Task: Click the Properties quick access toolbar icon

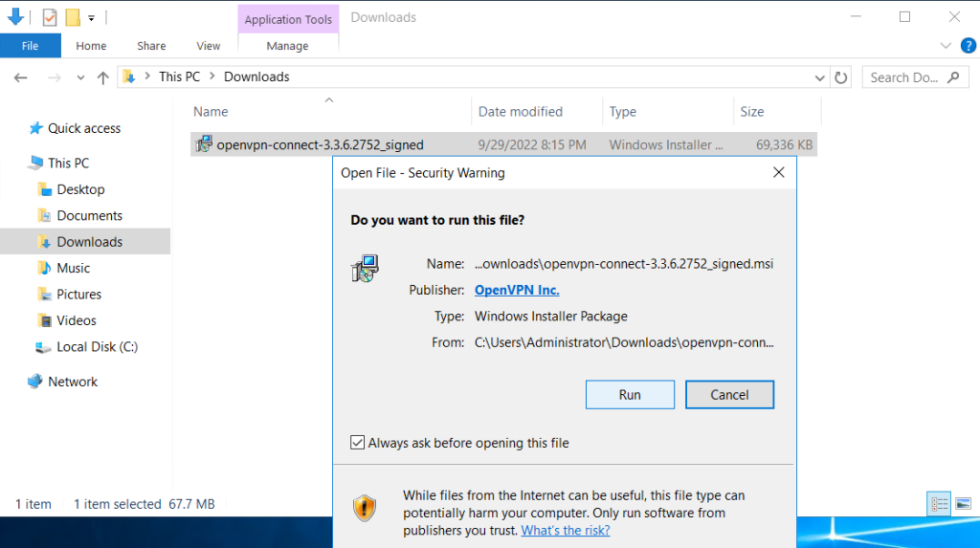Action: click(x=50, y=17)
